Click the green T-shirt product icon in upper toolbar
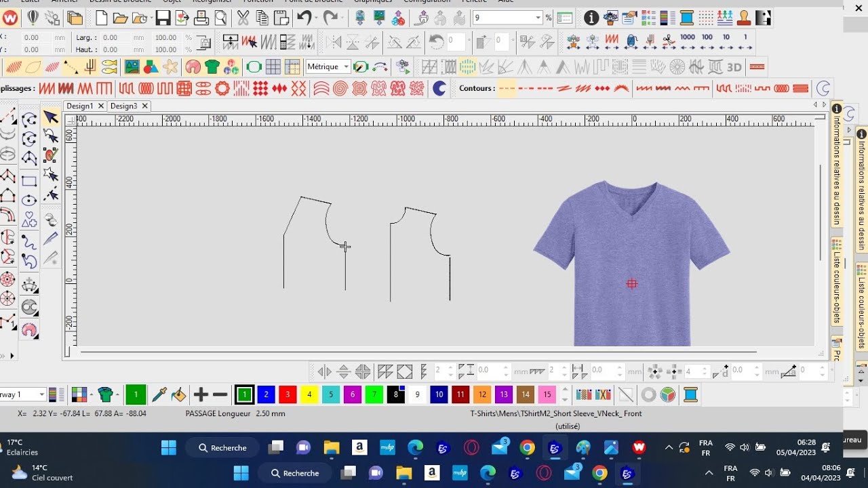 tap(212, 67)
